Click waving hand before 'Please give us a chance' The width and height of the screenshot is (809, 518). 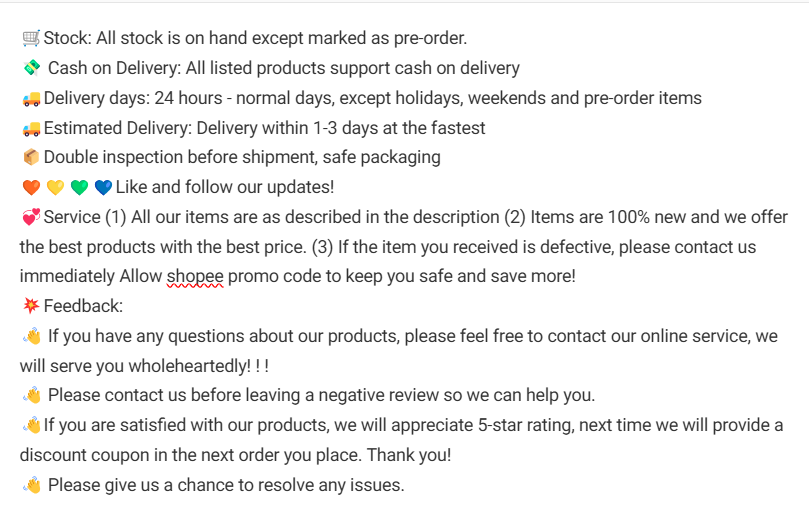point(32,485)
